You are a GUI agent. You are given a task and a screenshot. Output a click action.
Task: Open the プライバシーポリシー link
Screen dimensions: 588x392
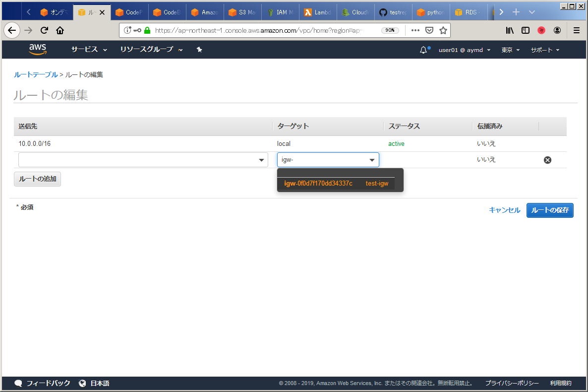click(512, 383)
